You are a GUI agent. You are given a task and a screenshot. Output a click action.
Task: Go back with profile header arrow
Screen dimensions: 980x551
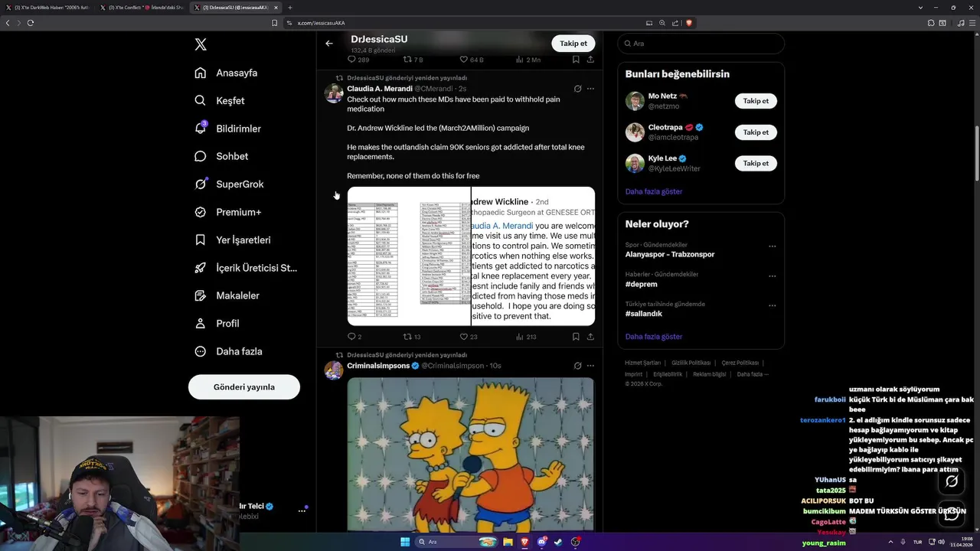(329, 44)
